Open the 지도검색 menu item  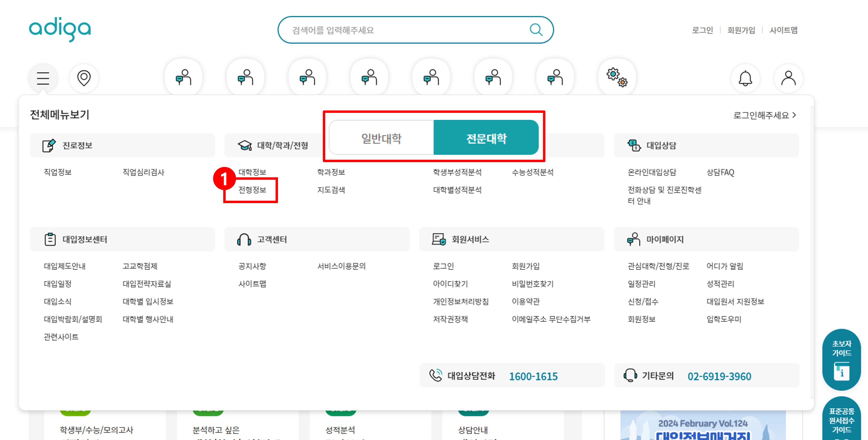331,190
